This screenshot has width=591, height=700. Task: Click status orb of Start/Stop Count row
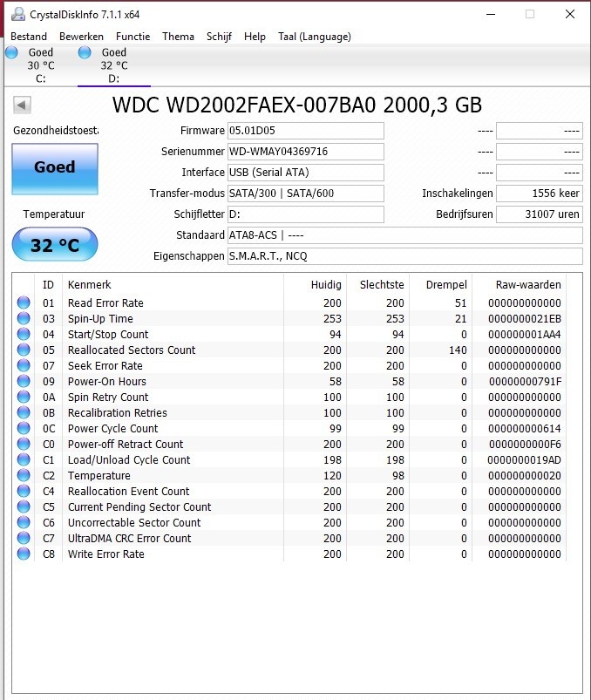point(24,334)
